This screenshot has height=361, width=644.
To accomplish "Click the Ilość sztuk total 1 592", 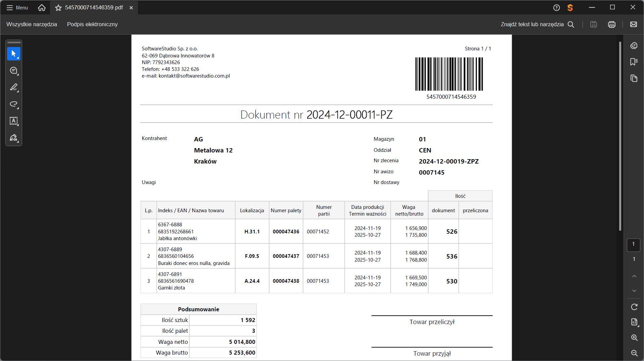I will click(248, 320).
